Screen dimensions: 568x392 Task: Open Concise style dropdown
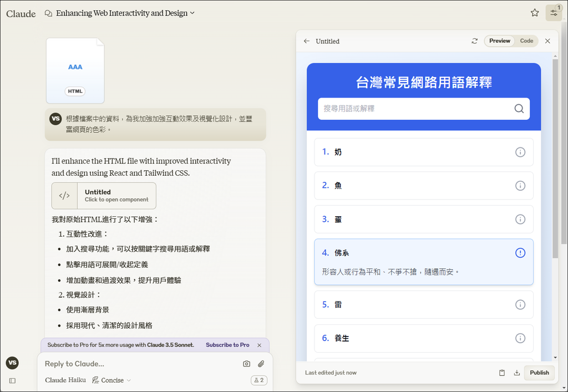[x=111, y=380]
